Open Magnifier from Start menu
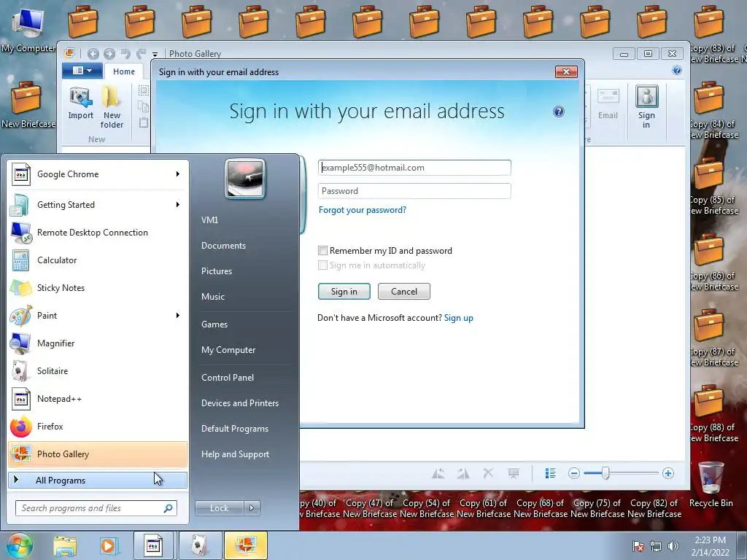 pyautogui.click(x=98, y=343)
